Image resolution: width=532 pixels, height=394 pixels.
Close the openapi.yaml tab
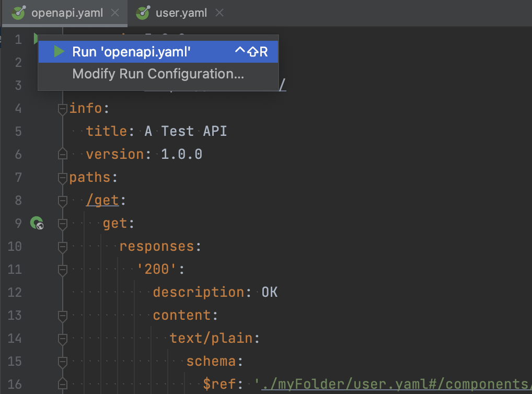[x=115, y=13]
